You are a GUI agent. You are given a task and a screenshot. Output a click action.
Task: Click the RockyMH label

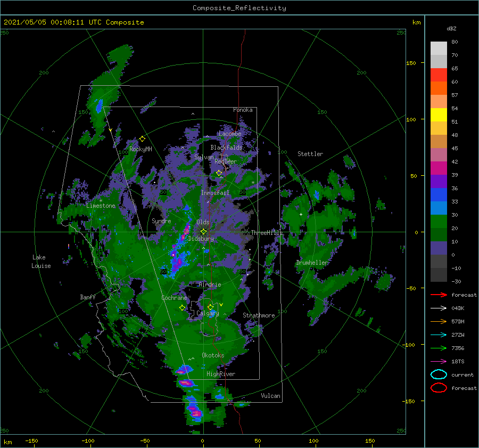pos(141,149)
